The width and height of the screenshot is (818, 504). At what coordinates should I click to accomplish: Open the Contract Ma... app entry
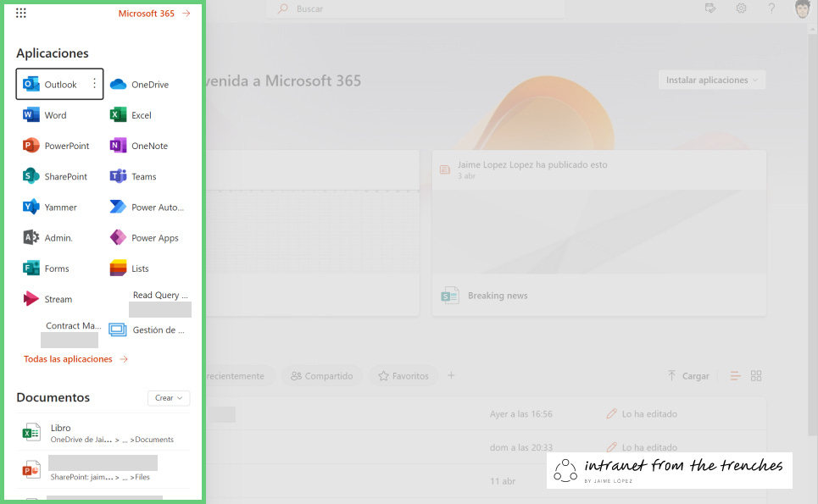click(73, 326)
